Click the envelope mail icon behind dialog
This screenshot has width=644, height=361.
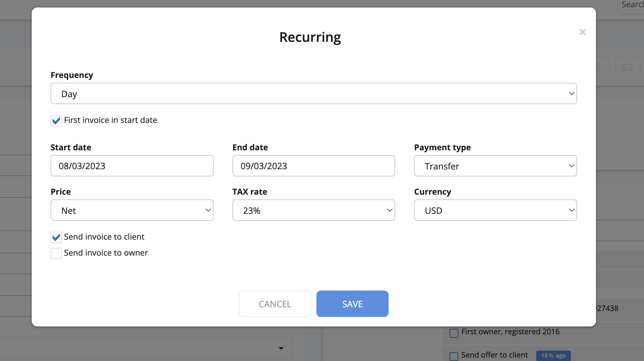point(628,67)
